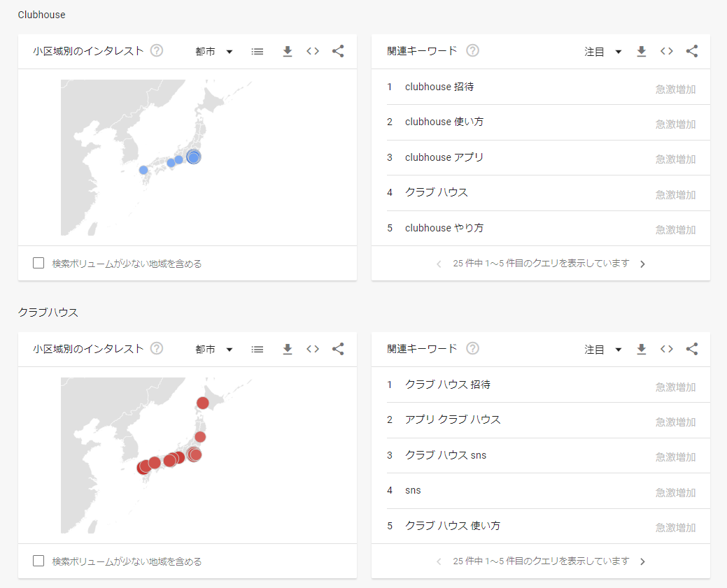Viewport: 727px width, 588px height.
Task: Click the "クラブハウス" section heading
Action: pos(48,313)
